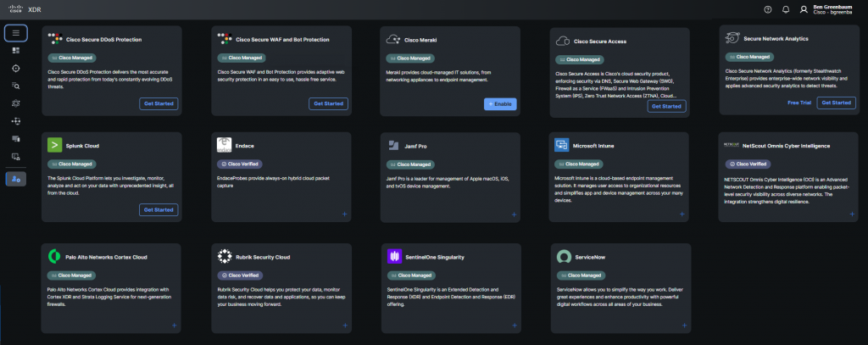
Task: Click Get Started on Splunk Cloud card
Action: (x=159, y=209)
